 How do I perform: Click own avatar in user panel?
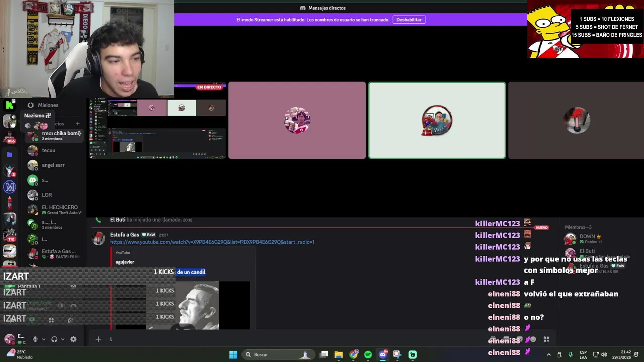click(x=9, y=339)
